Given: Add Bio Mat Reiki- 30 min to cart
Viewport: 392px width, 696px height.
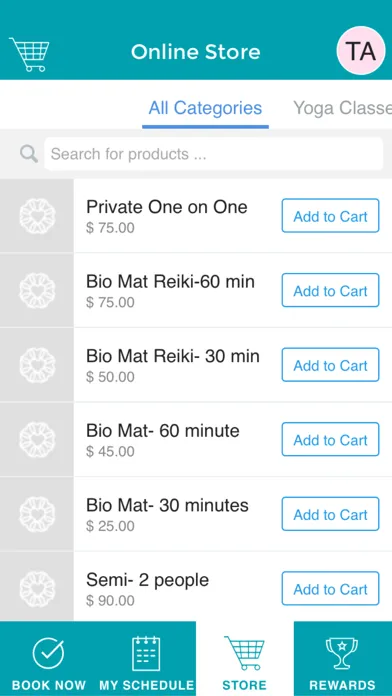Looking at the screenshot, I should tap(330, 365).
